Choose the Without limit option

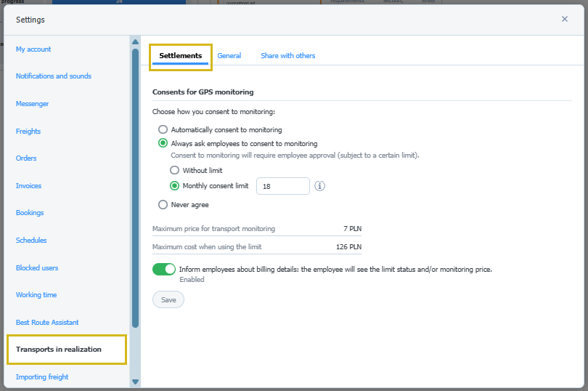coord(174,170)
